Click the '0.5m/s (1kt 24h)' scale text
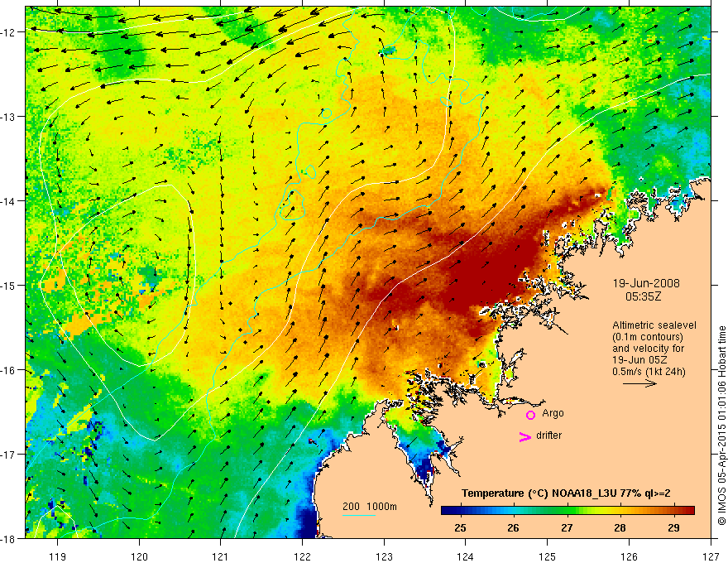Screen dimensions: 728x563 [649, 372]
